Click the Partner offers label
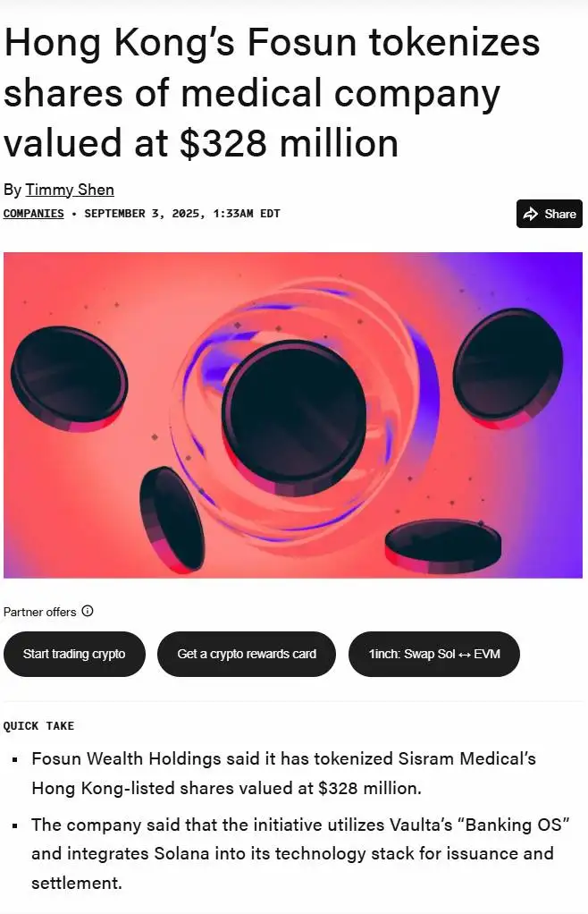The height and width of the screenshot is (914, 588). (x=40, y=612)
